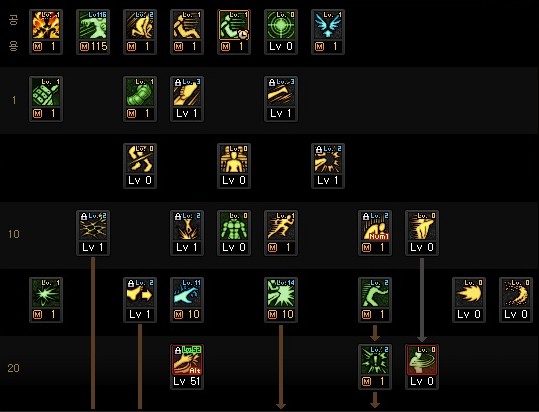Select the Num1-bound crouching figure skill
Screen dimensions: 539x412
pos(375,226)
